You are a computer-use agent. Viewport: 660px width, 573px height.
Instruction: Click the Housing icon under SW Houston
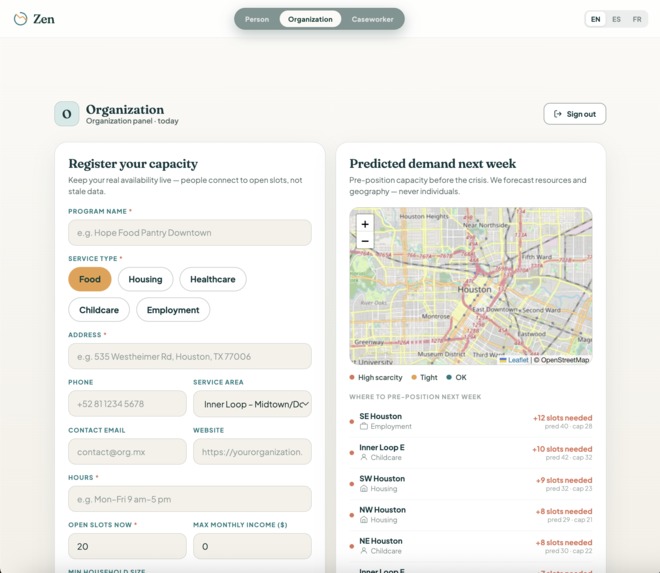tap(364, 489)
